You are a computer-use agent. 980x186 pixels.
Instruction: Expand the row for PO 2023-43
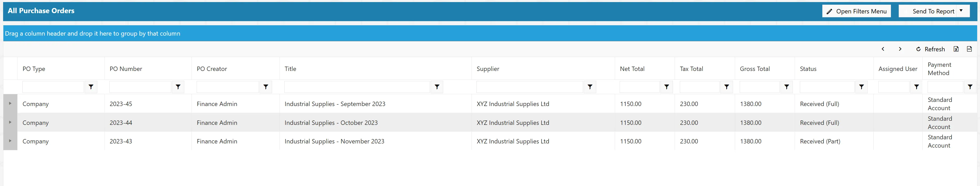click(10, 141)
